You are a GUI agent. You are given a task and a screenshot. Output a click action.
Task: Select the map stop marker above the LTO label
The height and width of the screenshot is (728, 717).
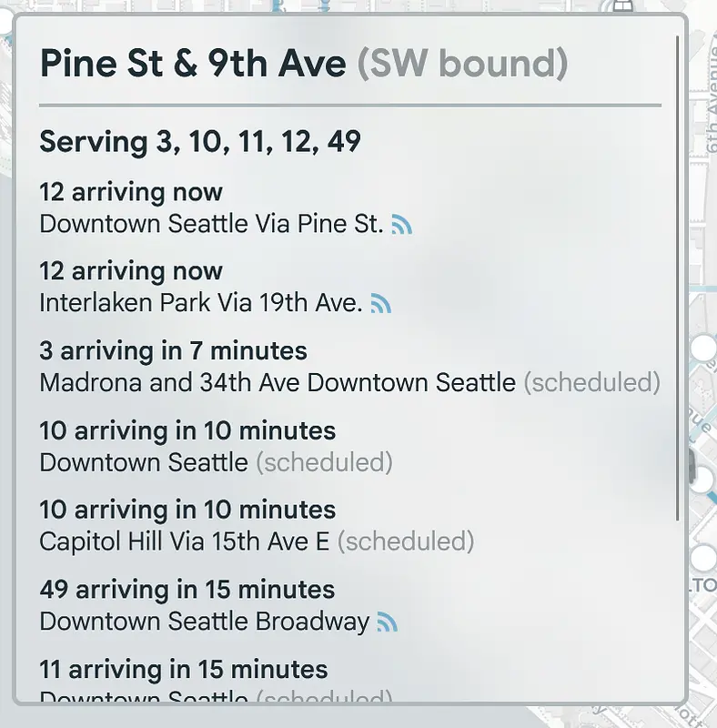703,558
